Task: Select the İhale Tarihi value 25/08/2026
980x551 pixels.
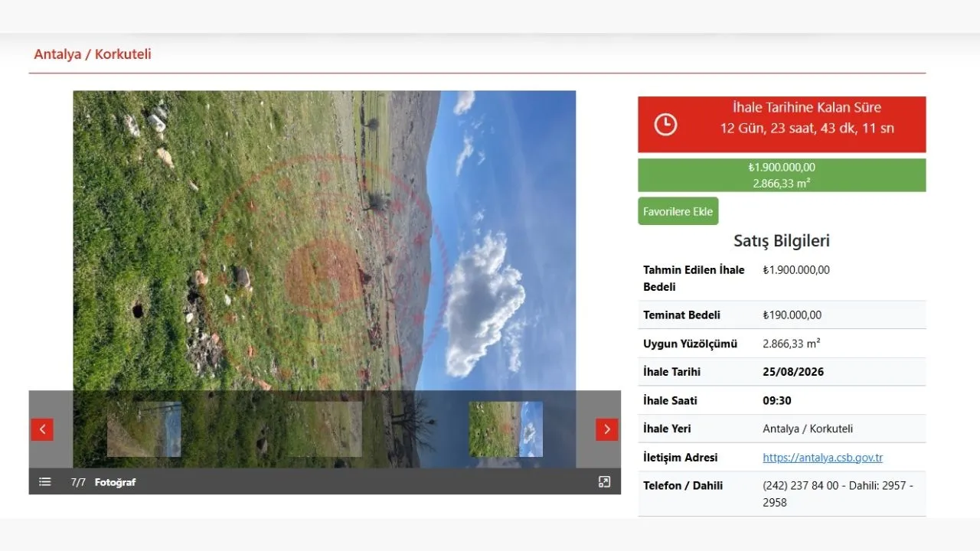Action: tap(793, 372)
